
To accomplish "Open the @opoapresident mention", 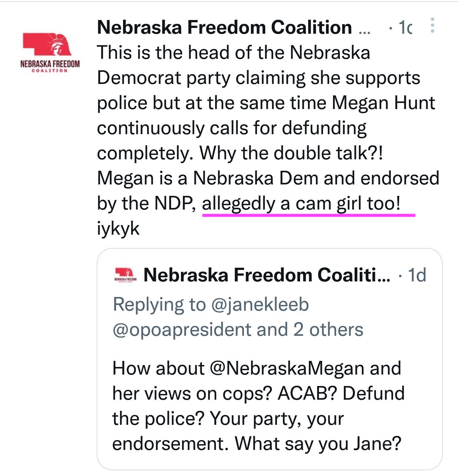I will tap(182, 330).
